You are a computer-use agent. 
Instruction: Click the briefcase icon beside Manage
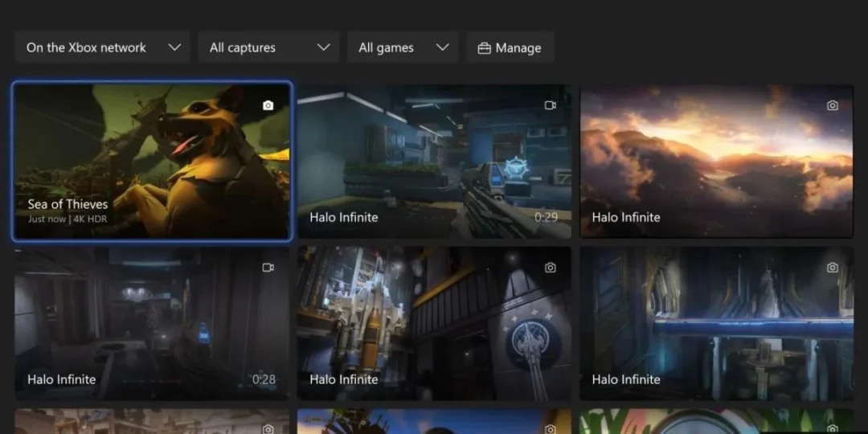point(484,48)
